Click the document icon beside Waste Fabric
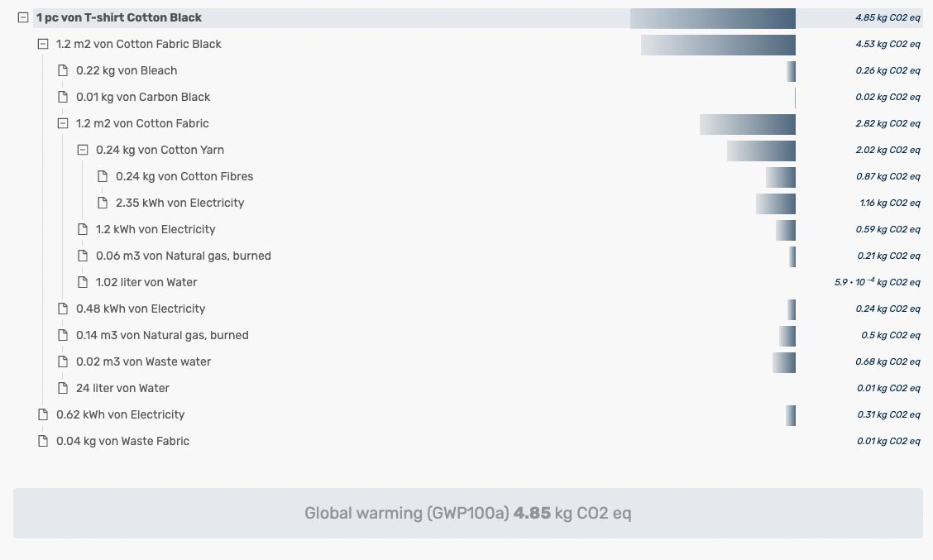Image resolution: width=933 pixels, height=560 pixels. pyautogui.click(x=43, y=441)
